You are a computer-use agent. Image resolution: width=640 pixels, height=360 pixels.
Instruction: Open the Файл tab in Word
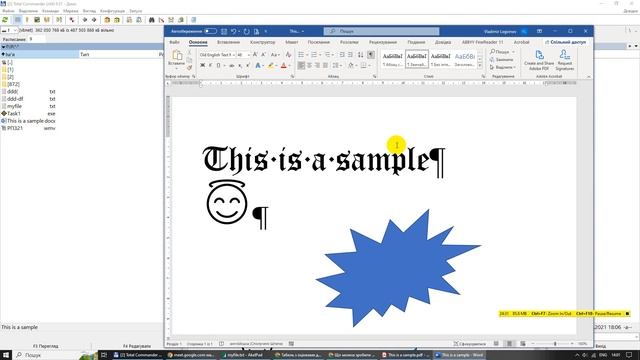[174, 42]
